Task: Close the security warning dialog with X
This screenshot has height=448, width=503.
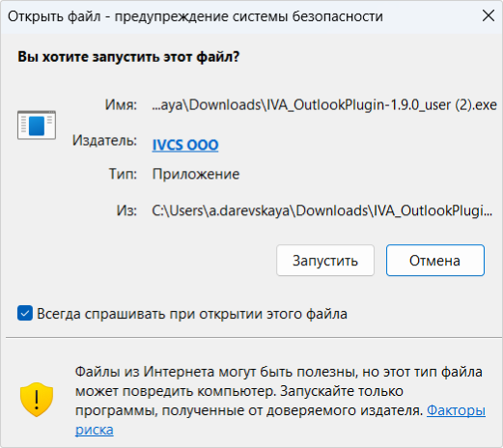Action: click(x=489, y=15)
